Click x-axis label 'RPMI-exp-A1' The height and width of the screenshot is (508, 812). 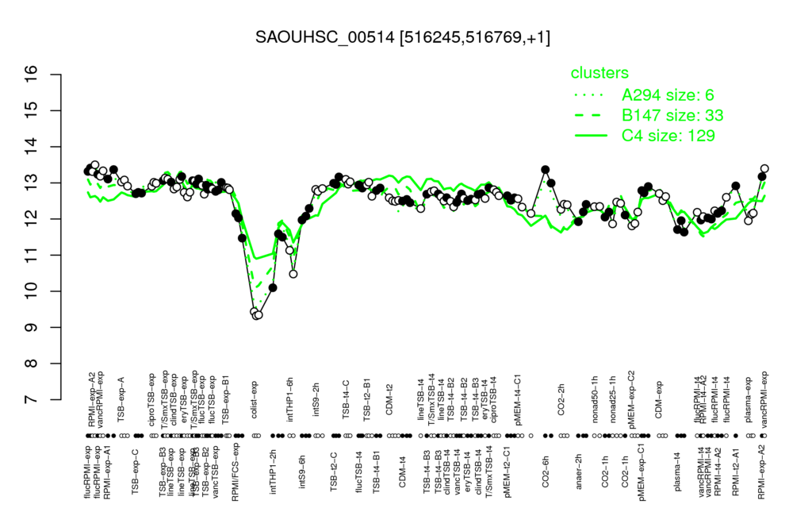pyautogui.click(x=107, y=474)
